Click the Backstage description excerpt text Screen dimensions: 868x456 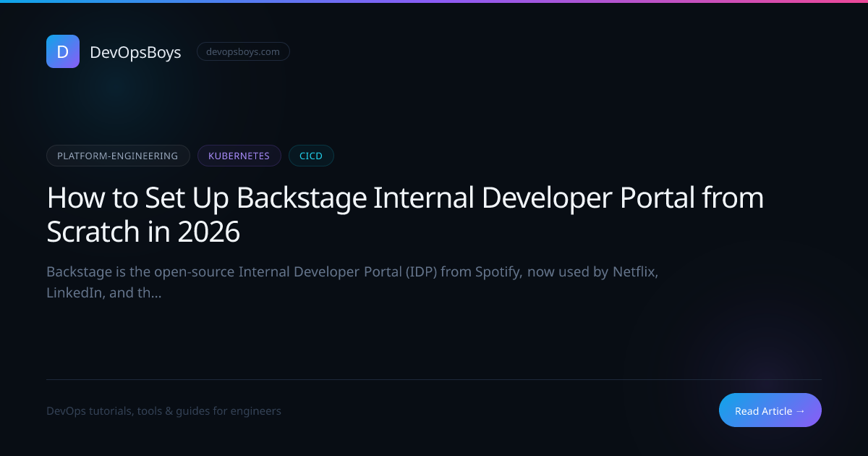352,283
